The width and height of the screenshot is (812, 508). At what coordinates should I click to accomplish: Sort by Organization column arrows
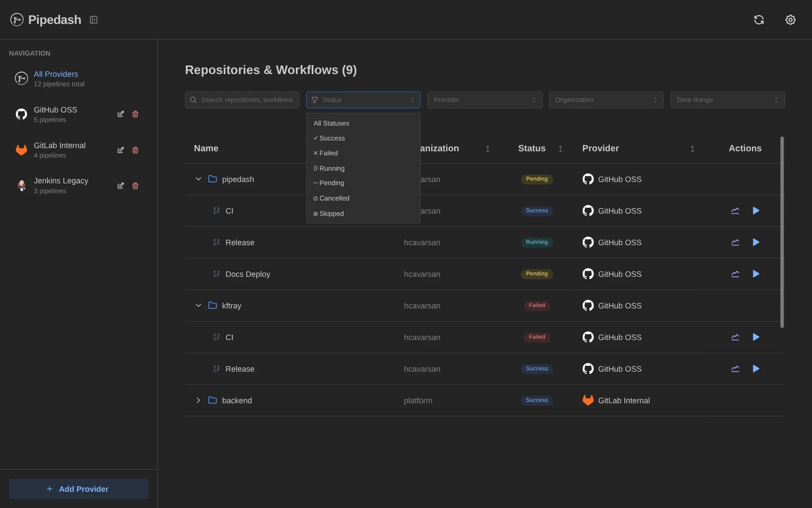tap(488, 149)
